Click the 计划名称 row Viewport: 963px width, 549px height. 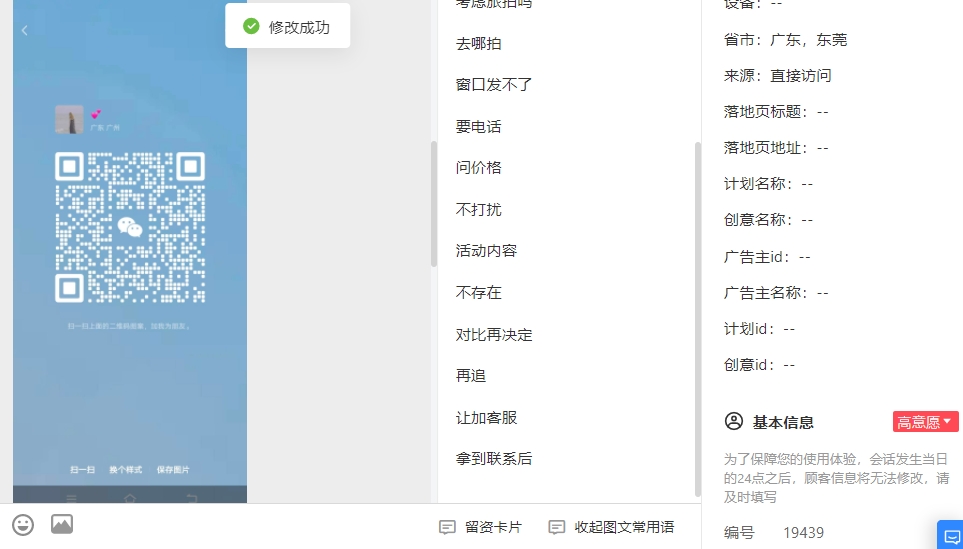tap(768, 184)
